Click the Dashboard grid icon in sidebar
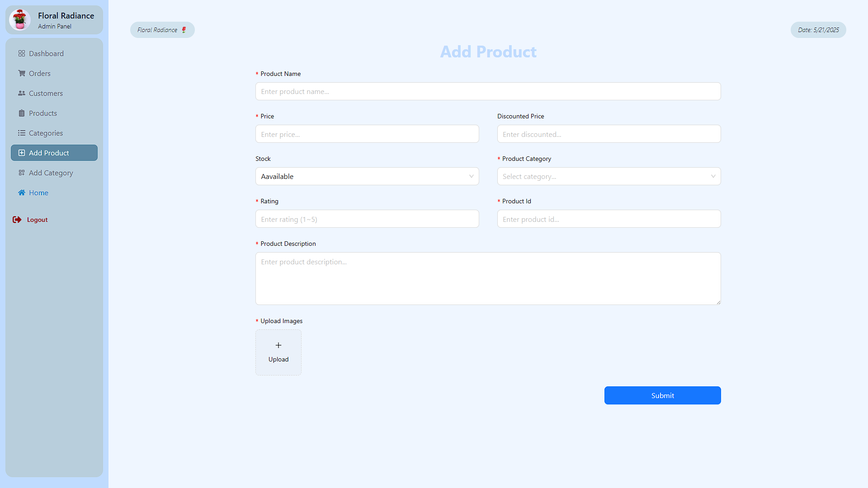Viewport: 868px width, 488px height. tap(21, 53)
